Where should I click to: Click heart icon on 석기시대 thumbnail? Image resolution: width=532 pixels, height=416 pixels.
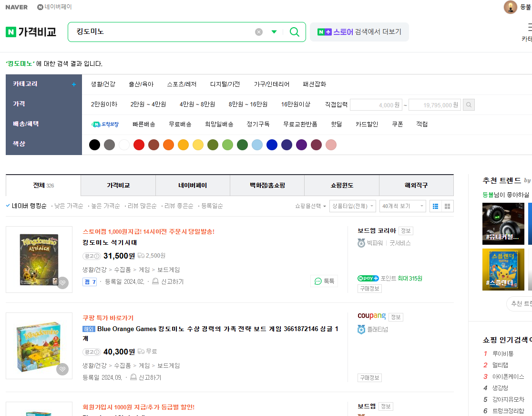coord(62,283)
